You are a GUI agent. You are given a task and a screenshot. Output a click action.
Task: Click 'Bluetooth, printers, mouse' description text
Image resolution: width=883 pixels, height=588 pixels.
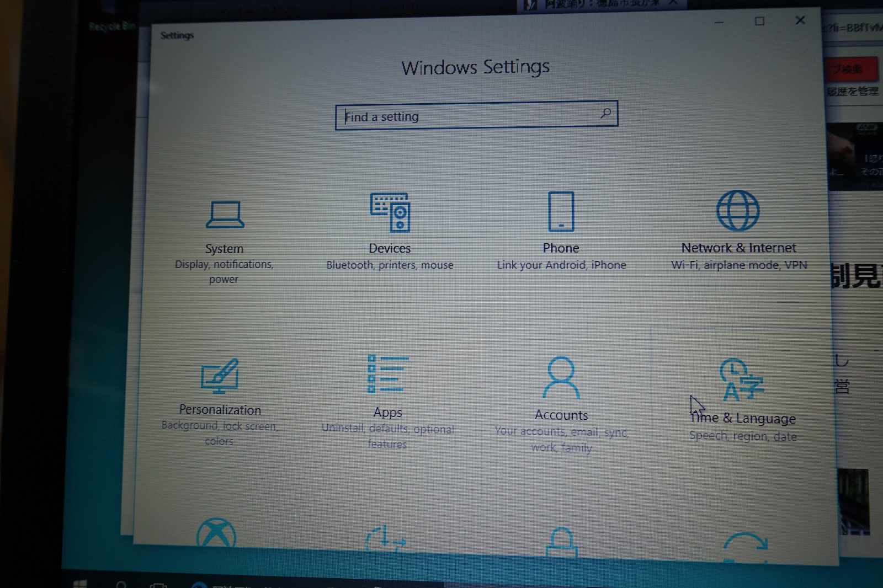[x=390, y=265]
